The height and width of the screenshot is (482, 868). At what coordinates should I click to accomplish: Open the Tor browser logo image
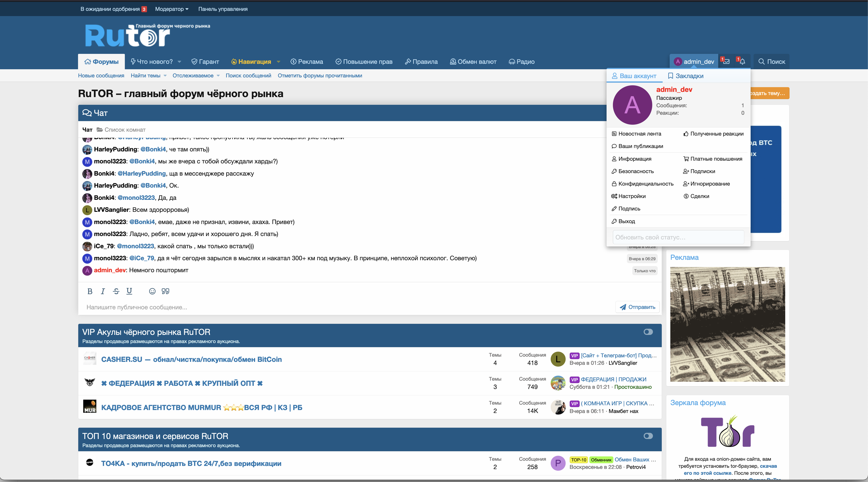pos(728,432)
